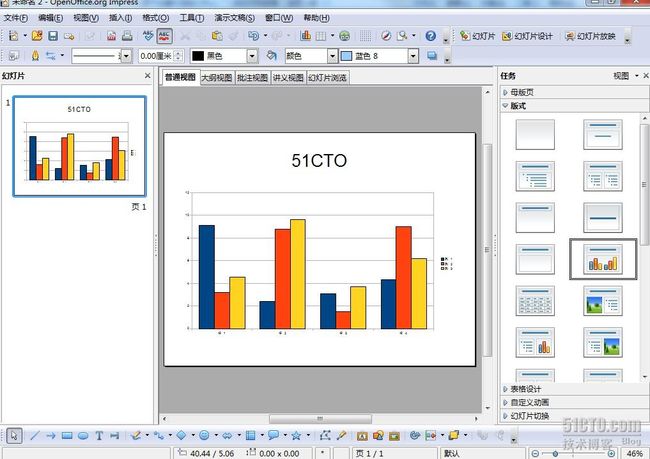This screenshot has width=650, height=459.
Task: Click the Paste clipboard icon
Action: tap(217, 36)
